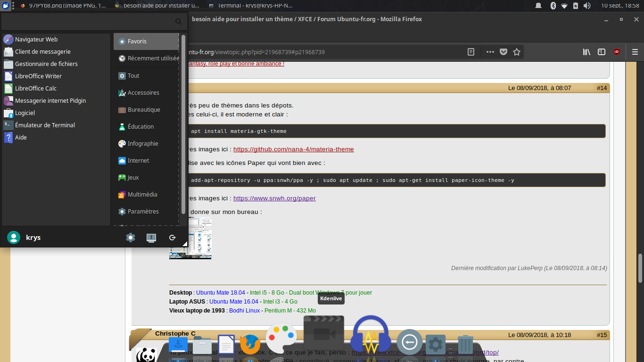Start Émulateur de Terminal
Screen dimensions: 644x362
point(56,125)
